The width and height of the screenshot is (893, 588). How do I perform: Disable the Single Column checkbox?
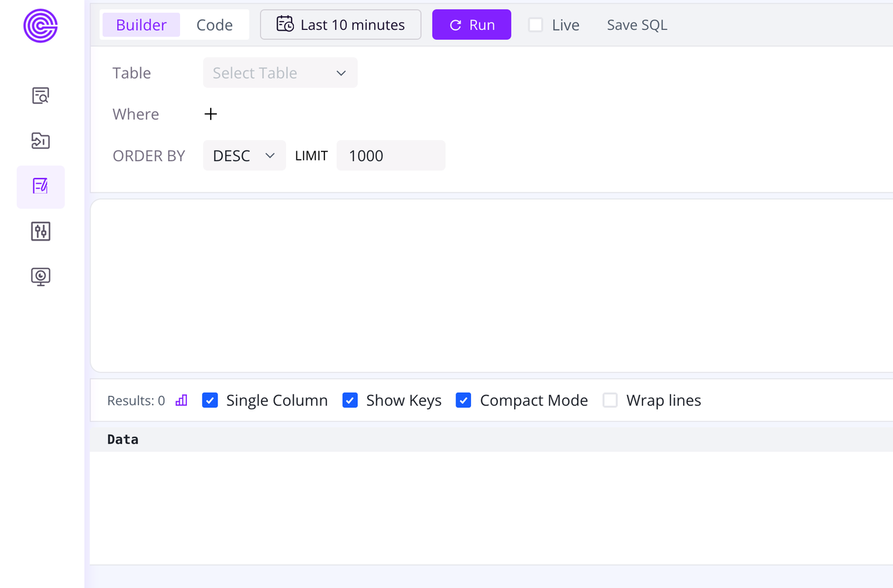[x=210, y=400]
